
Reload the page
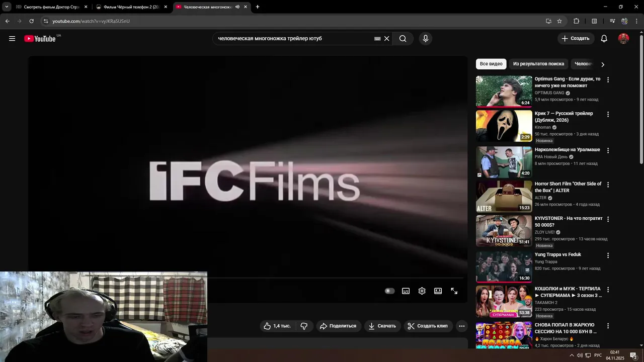[31, 21]
